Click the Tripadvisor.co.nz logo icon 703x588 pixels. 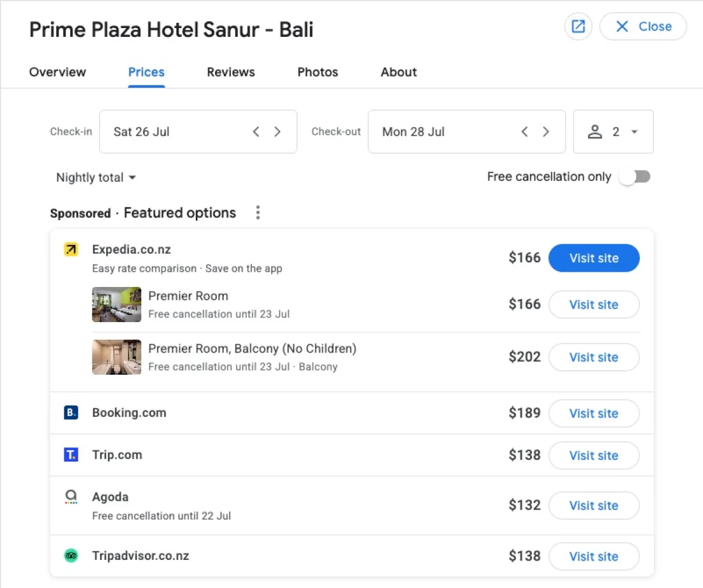click(x=70, y=556)
